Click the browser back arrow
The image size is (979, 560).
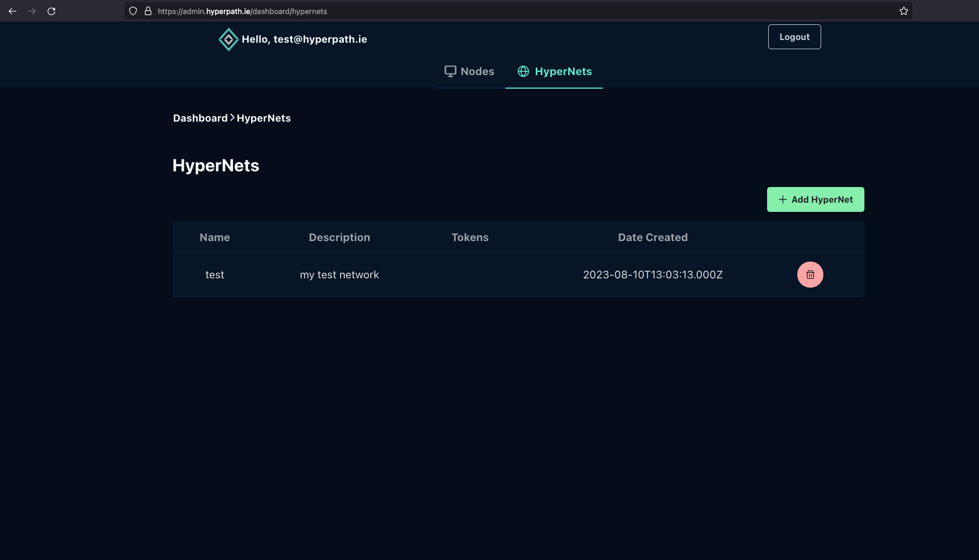click(x=12, y=11)
